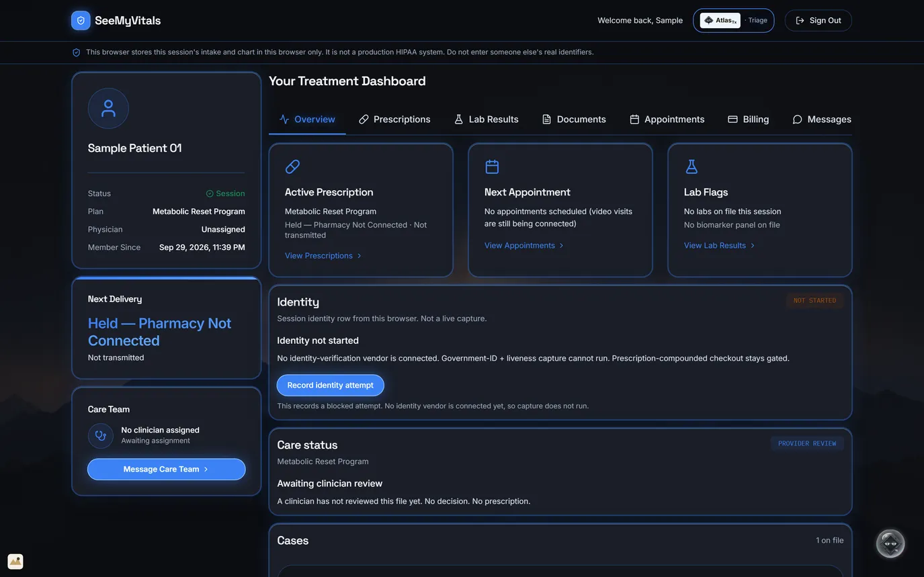Click the 1 on file count
The height and width of the screenshot is (577, 924).
click(x=830, y=541)
